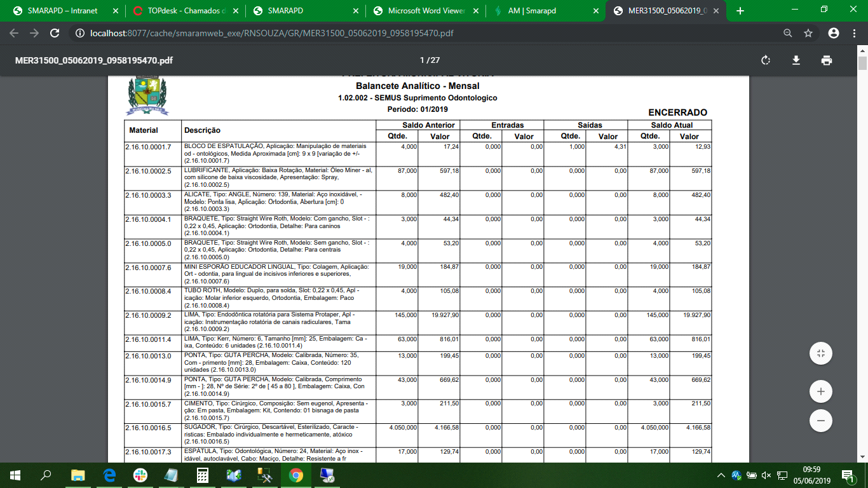Click the 'Entradas' column header

click(508, 125)
